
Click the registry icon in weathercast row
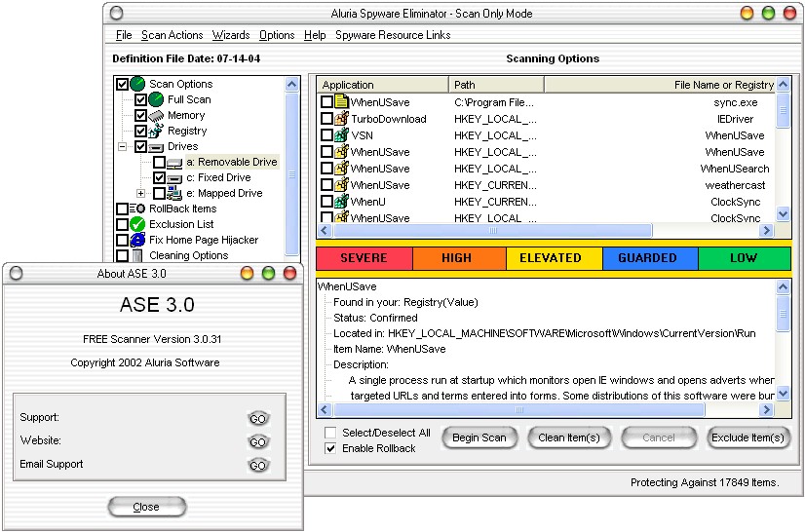(341, 184)
